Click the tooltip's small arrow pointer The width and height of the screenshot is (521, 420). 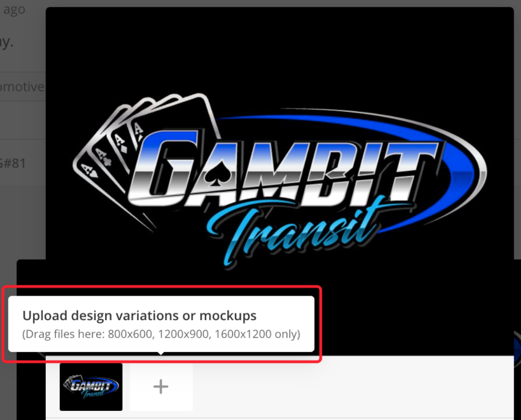point(161,354)
